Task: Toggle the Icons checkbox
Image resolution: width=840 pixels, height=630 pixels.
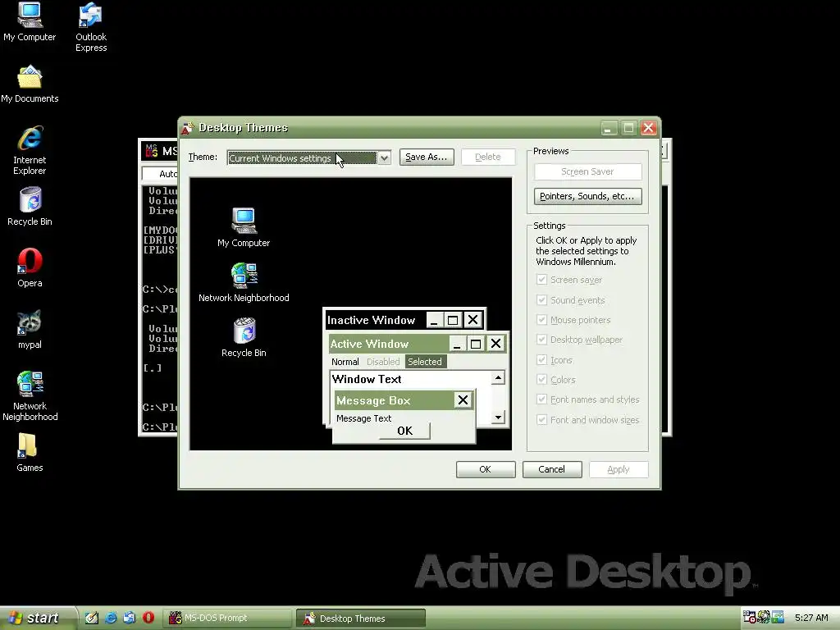Action: [x=541, y=360]
